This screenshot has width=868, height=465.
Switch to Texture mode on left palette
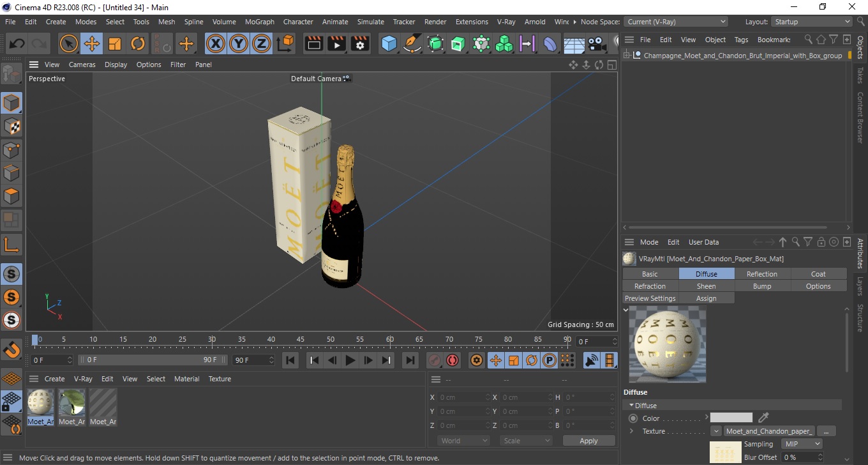[11, 126]
